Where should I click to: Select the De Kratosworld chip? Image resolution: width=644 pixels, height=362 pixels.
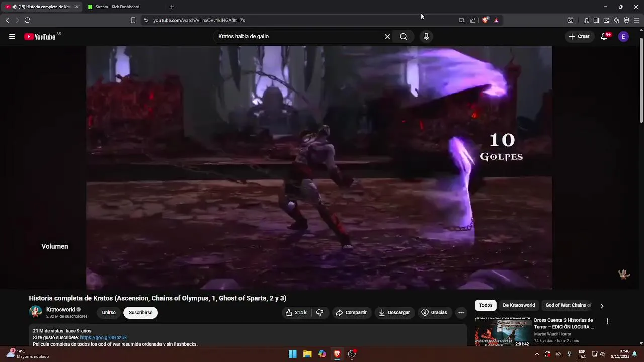519,305
